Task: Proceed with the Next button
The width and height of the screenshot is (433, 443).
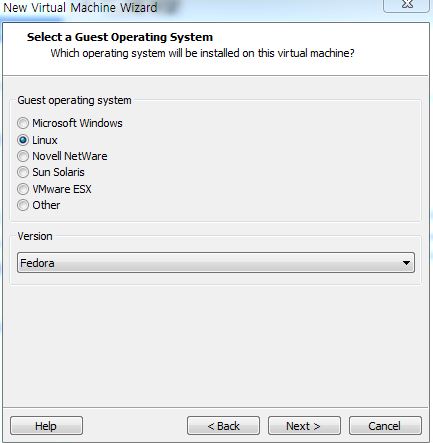Action: [304, 426]
